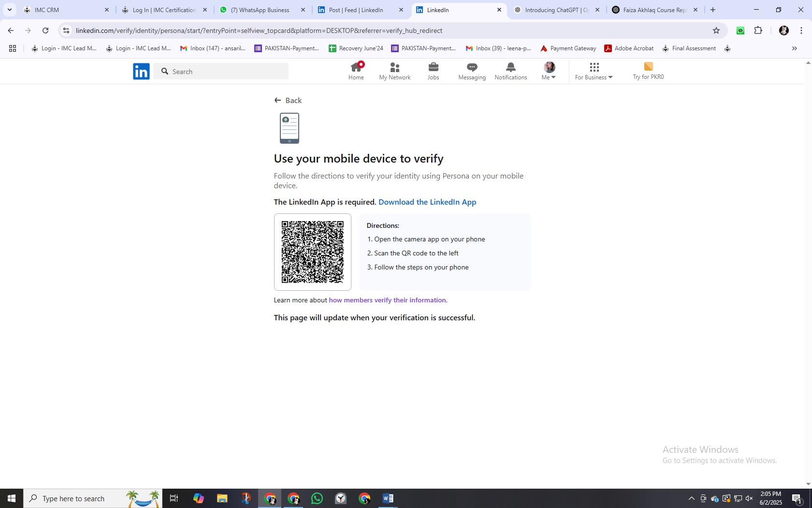Open Recovery June'24 bookmark

[x=356, y=48]
